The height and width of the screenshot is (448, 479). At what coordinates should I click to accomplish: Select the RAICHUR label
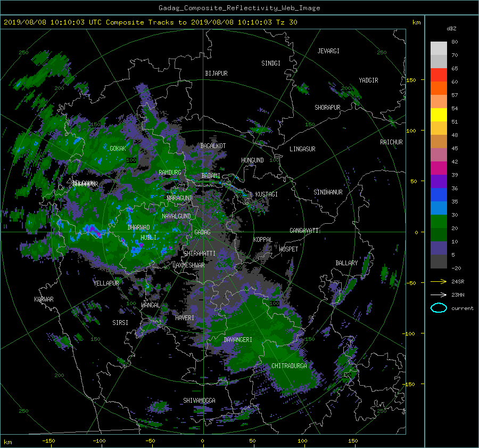(391, 142)
